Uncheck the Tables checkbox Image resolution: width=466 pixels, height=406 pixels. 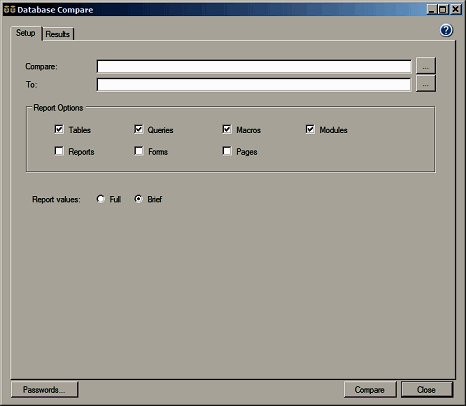[x=59, y=129]
